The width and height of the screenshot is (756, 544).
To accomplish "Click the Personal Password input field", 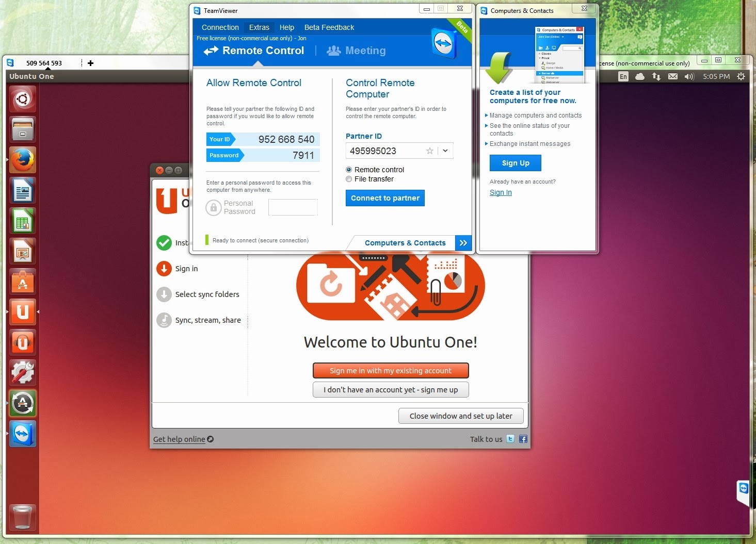I will (x=293, y=207).
